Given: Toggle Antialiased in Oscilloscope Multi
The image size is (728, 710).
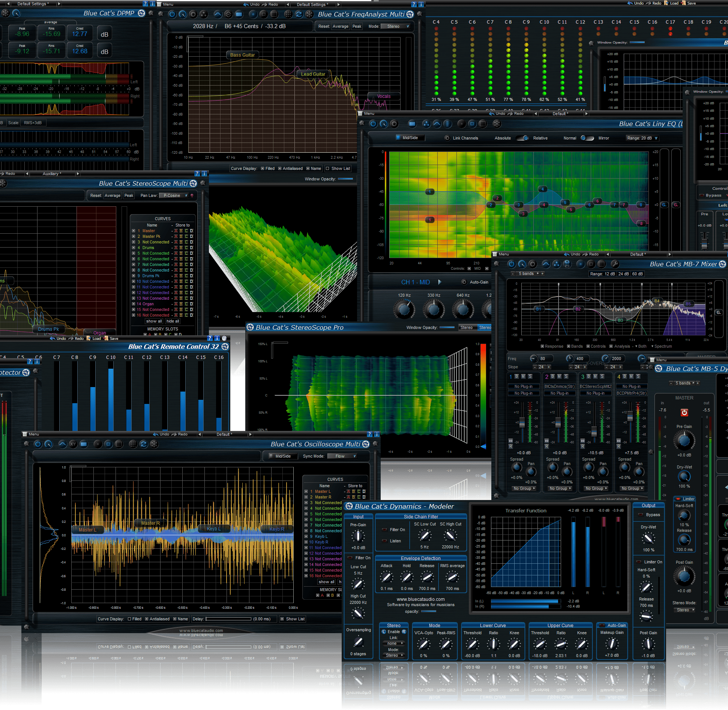Looking at the screenshot, I should coord(157,619).
